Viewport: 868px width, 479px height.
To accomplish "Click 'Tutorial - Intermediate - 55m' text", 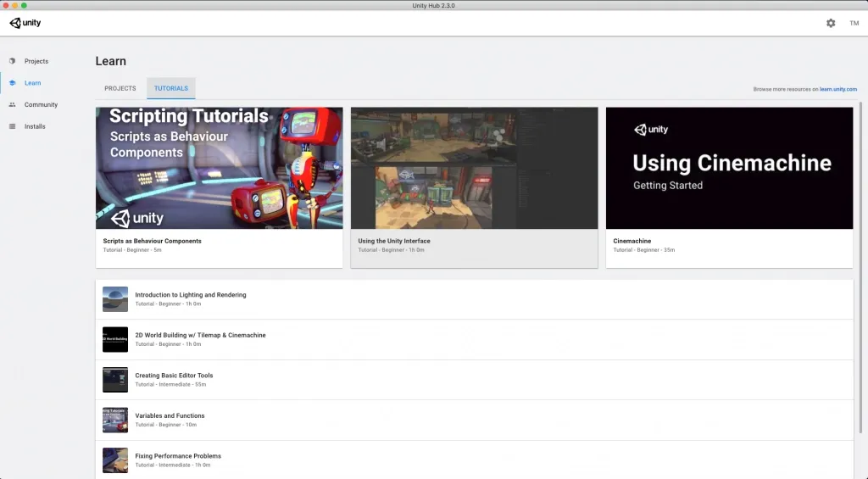I will pos(170,384).
